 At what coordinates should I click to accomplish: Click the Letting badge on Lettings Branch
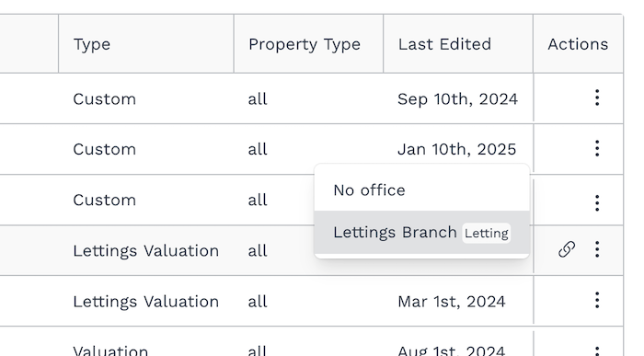487,234
